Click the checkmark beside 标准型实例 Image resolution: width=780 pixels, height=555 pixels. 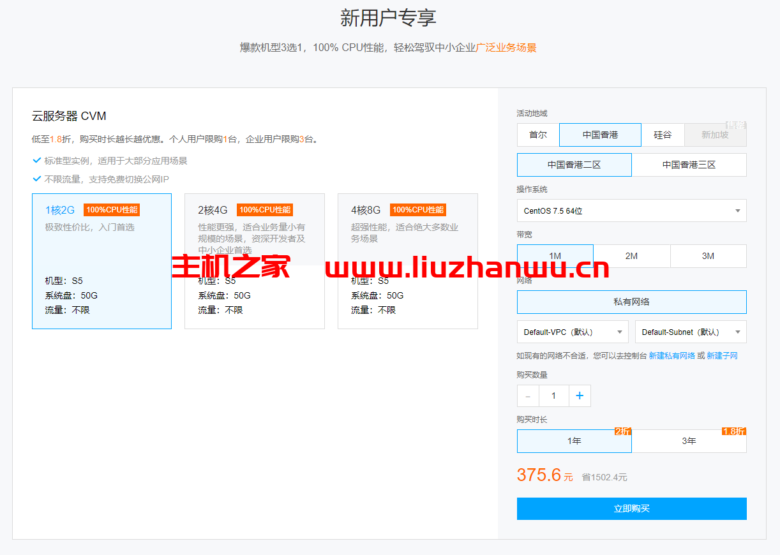pyautogui.click(x=36, y=160)
